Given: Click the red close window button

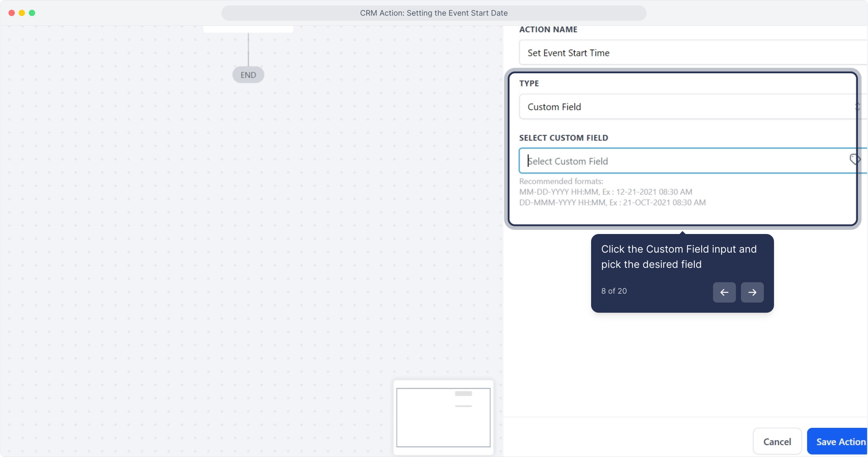Looking at the screenshot, I should tap(11, 13).
